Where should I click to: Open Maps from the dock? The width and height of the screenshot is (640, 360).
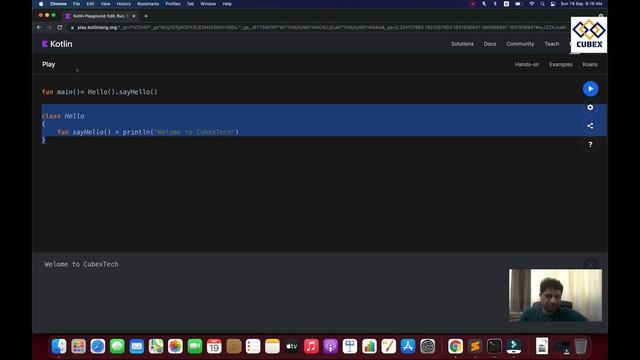coord(156,346)
